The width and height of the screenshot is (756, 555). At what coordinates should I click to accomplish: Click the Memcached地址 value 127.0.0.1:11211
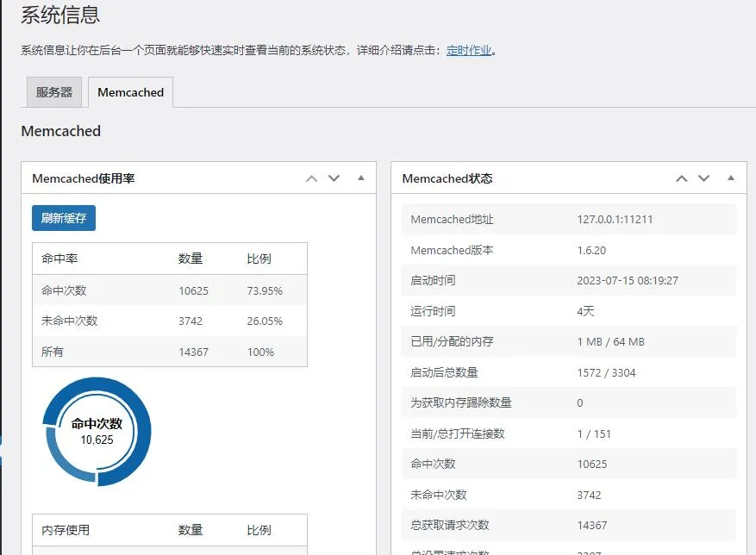615,219
